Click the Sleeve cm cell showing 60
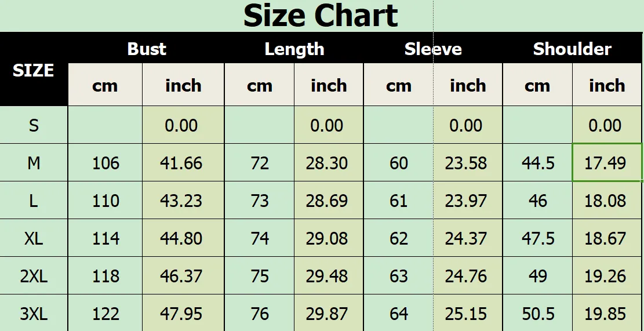This screenshot has height=331, width=644. coord(398,163)
